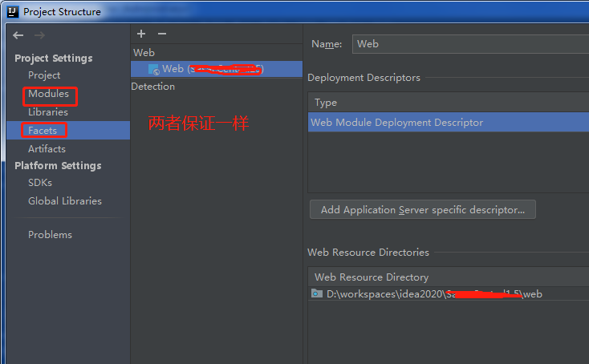Select Web Module Deployment Descriptor row
The image size is (589, 364).
point(449,123)
